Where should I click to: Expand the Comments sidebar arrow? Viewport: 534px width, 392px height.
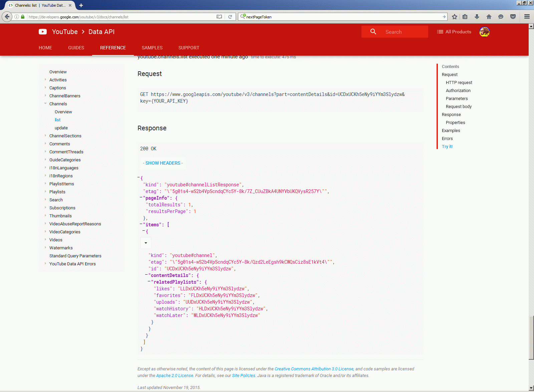click(x=45, y=143)
